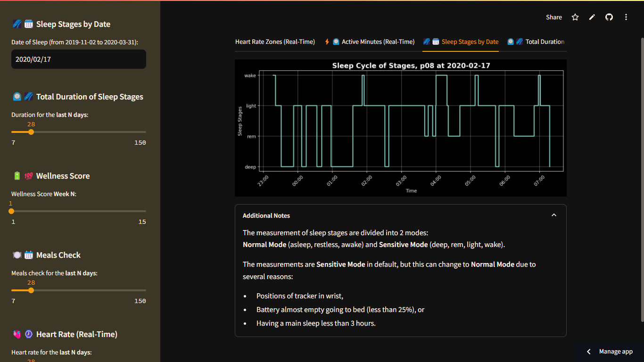
Task: Click the Meals Check last N days slider handle
Action: click(x=31, y=290)
